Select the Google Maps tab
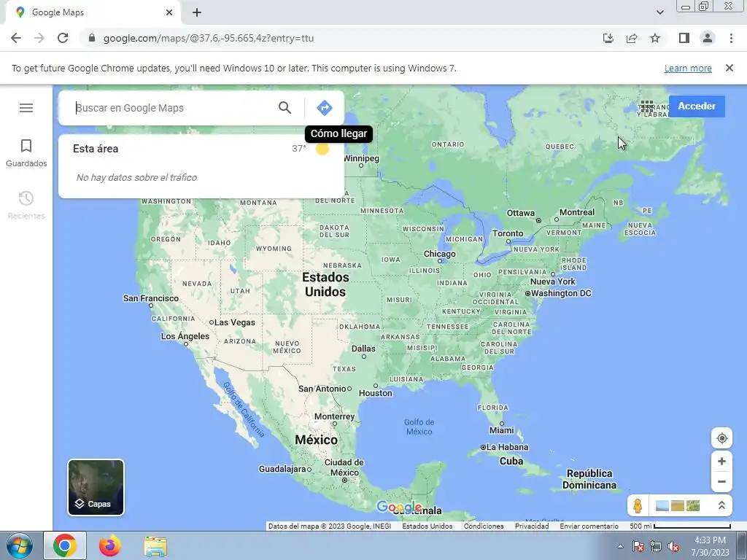The width and height of the screenshot is (747, 560). (93, 12)
